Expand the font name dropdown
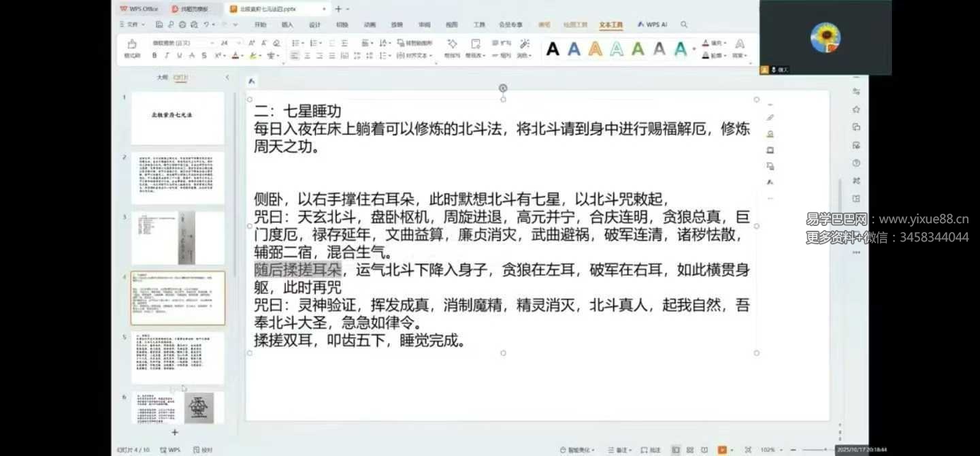 pos(211,43)
